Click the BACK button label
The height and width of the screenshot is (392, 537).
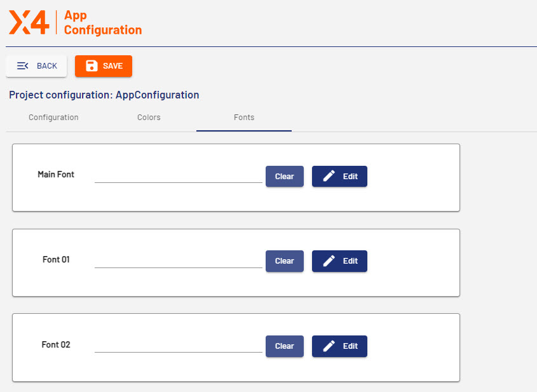point(47,66)
